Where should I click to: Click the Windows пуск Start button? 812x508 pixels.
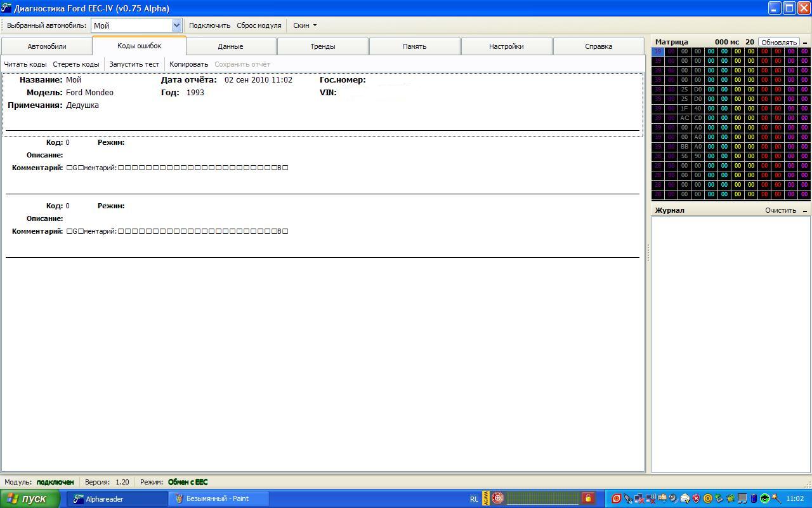pos(27,499)
